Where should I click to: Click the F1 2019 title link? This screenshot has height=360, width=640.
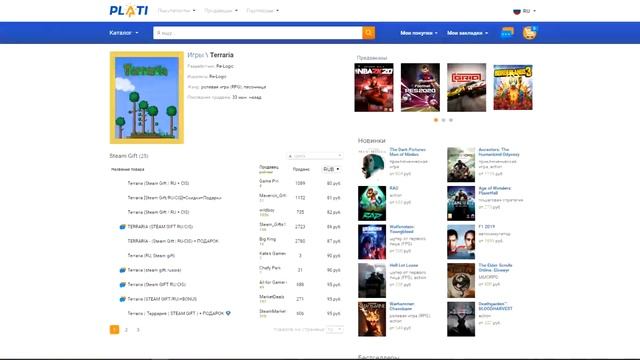pyautogui.click(x=487, y=227)
